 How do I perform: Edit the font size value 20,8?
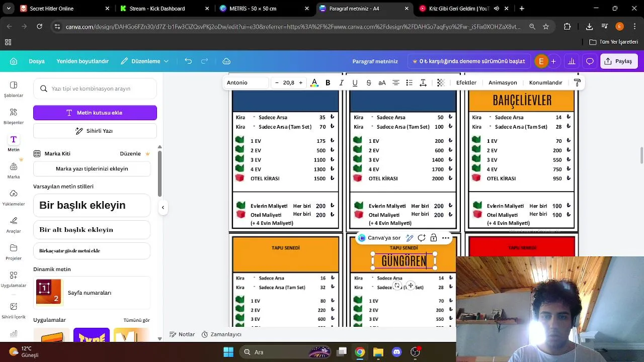point(289,82)
